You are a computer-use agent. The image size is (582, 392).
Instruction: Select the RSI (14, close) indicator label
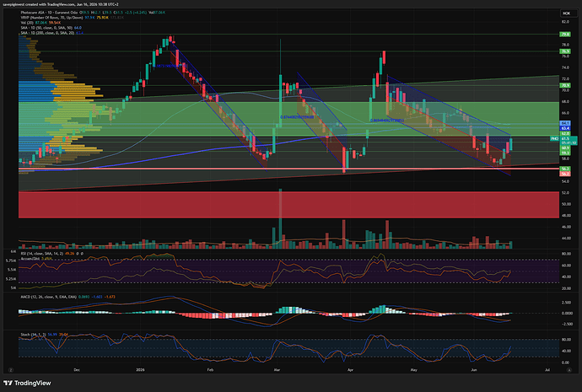[42, 254]
